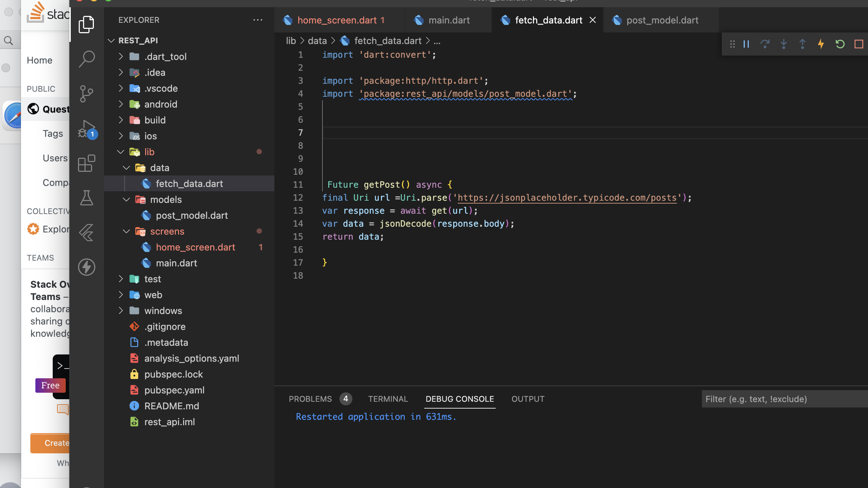Click the debug Step Over icon
The height and width of the screenshot is (488, 868).
click(765, 44)
